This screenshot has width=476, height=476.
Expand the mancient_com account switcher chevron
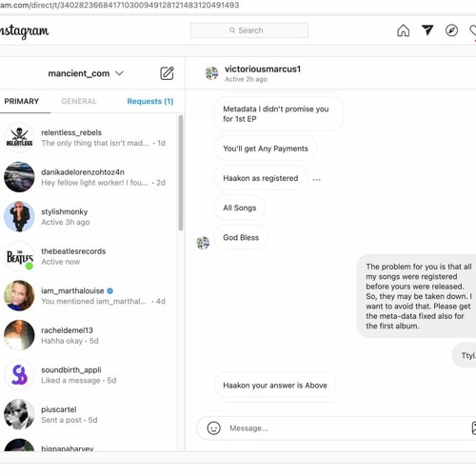(x=119, y=73)
